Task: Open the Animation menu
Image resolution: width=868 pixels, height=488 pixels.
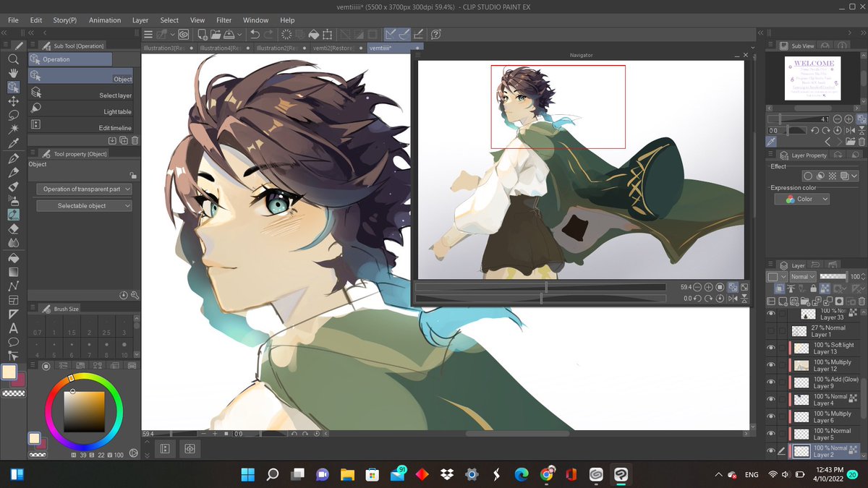Action: click(x=105, y=20)
